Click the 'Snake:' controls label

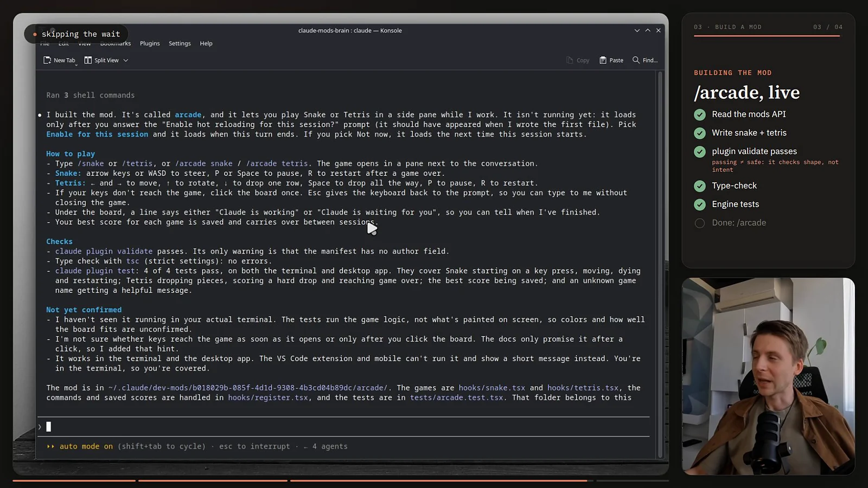68,174
